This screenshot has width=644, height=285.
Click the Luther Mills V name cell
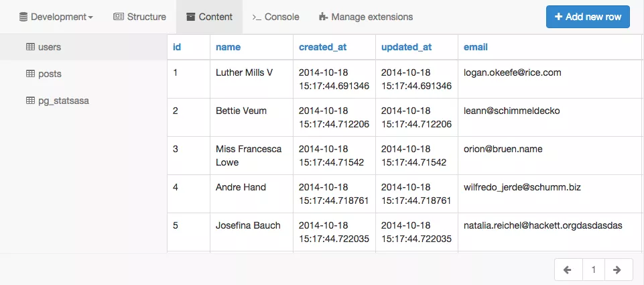(x=244, y=72)
